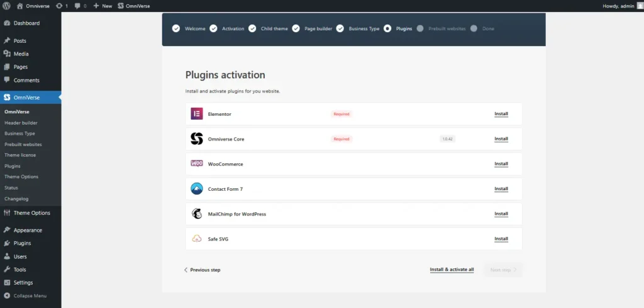Screen dimensions: 644x308
Task: Select the Welcome step checkmark
Action: (x=176, y=28)
